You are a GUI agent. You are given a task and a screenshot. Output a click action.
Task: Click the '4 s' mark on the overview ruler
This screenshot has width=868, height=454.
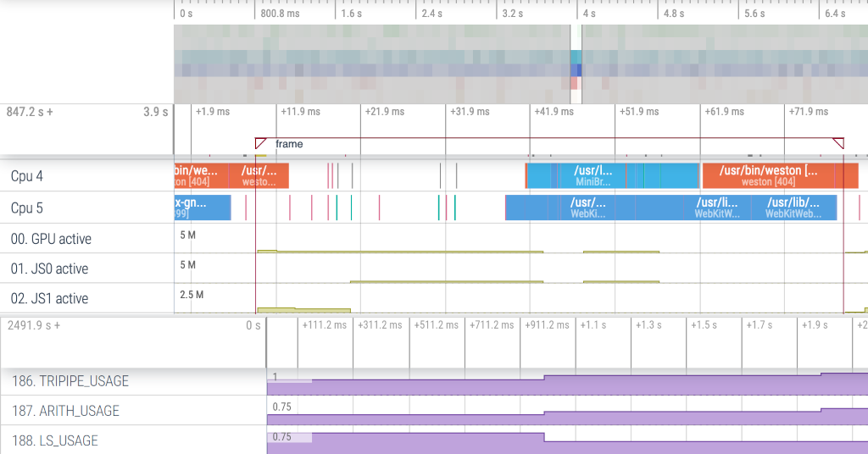coord(589,14)
